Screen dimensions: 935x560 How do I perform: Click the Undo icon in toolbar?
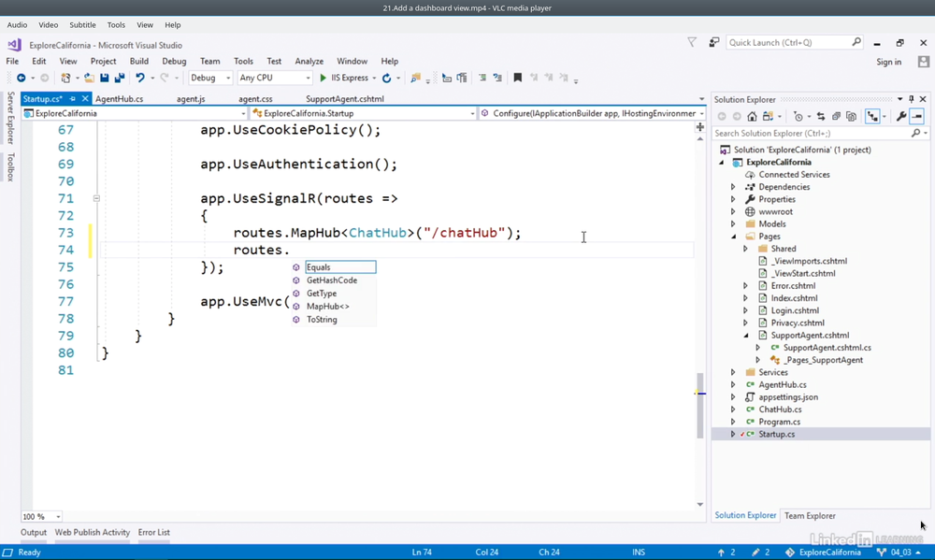pyautogui.click(x=139, y=79)
